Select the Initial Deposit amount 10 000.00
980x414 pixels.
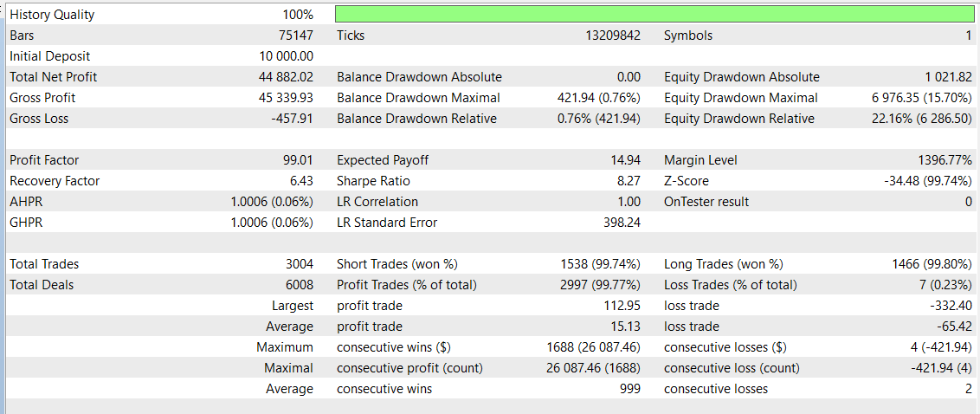pos(280,56)
